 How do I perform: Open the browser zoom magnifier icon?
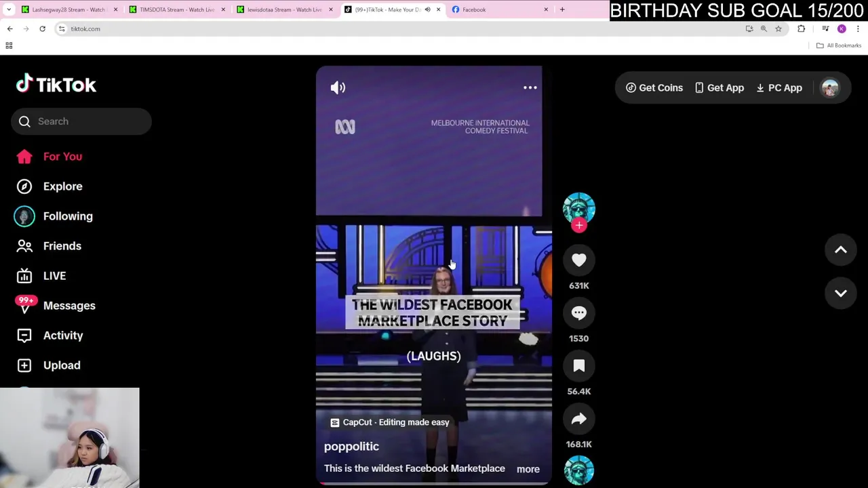tap(764, 28)
